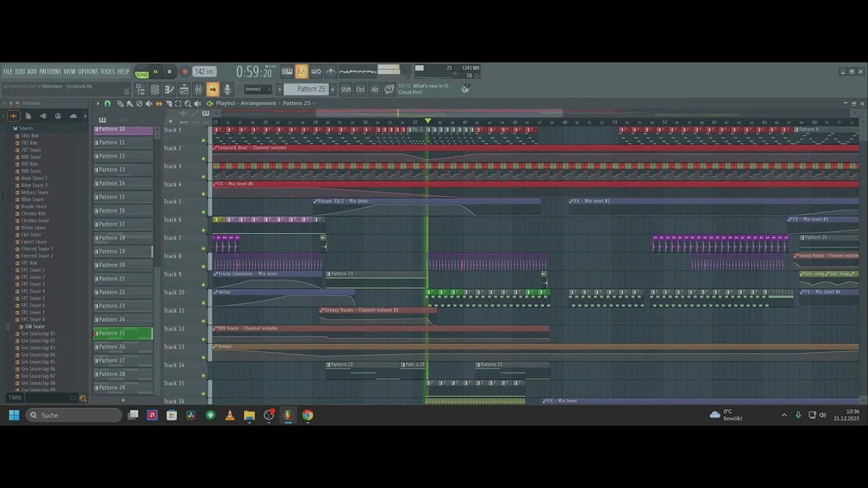The image size is (868, 488).
Task: Collapse the Browser panel header arrow
Action: pyautogui.click(x=5, y=104)
